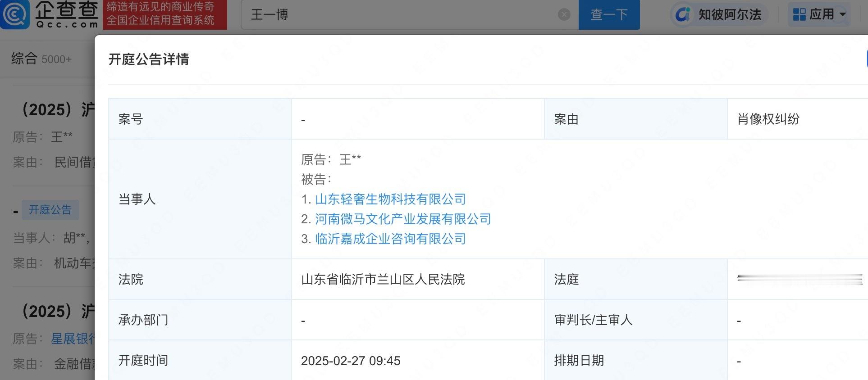
Task: Click the 审判长/主审人 label cell
Action: click(x=636, y=320)
